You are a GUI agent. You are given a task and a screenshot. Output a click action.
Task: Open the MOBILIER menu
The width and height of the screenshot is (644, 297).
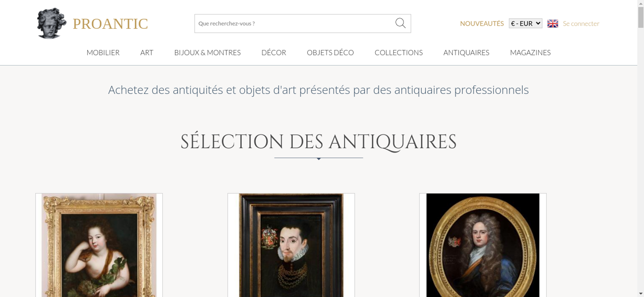pos(103,52)
